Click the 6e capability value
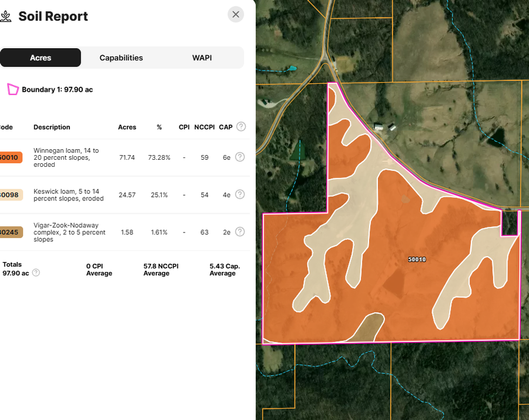 pyautogui.click(x=227, y=157)
